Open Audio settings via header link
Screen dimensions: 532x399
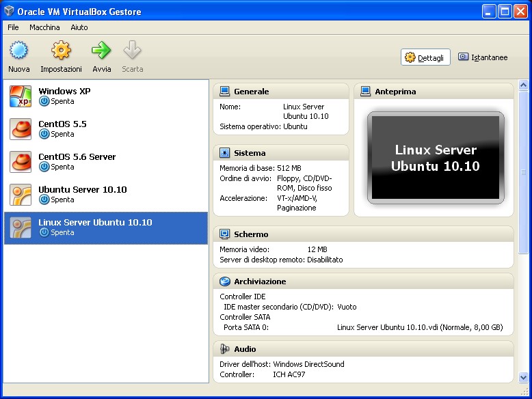245,349
